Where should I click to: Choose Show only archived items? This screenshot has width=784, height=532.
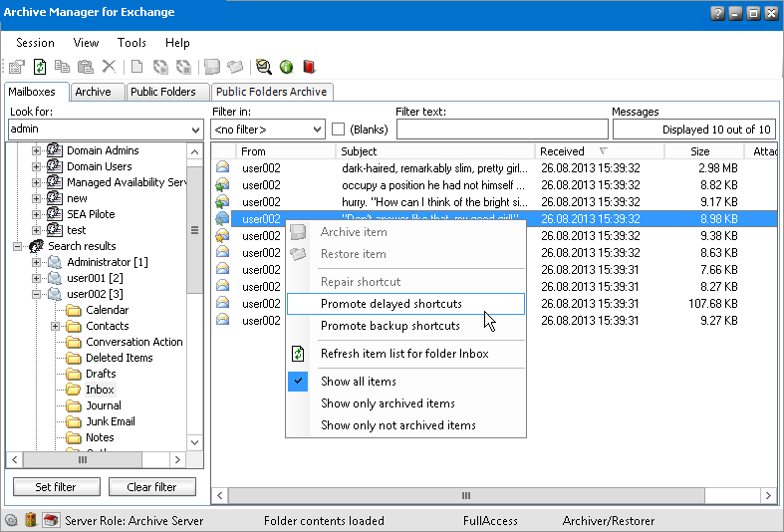pyautogui.click(x=388, y=403)
